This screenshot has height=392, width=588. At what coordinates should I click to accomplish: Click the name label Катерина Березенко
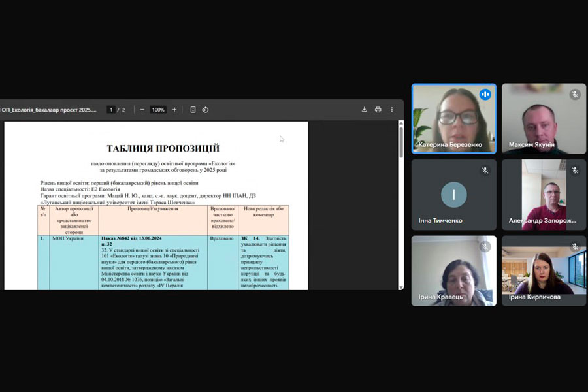450,145
